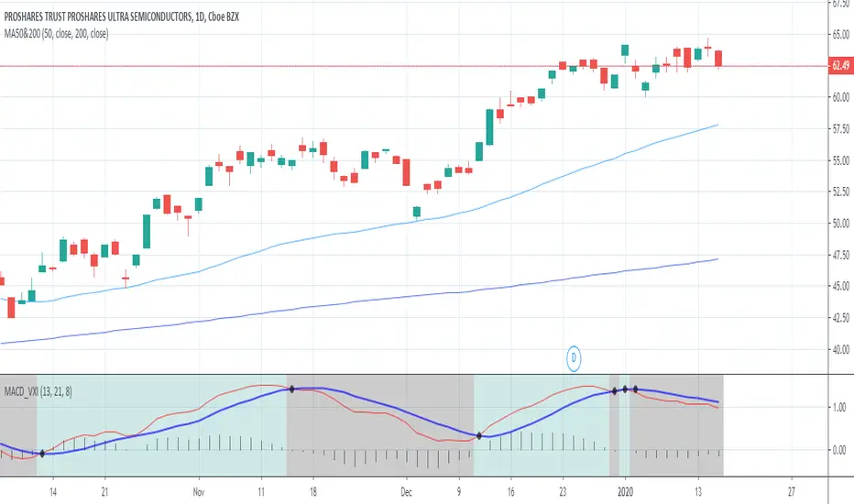This screenshot has height=504, width=854.
Task: Click the '13' date axis label
Action: click(x=698, y=492)
